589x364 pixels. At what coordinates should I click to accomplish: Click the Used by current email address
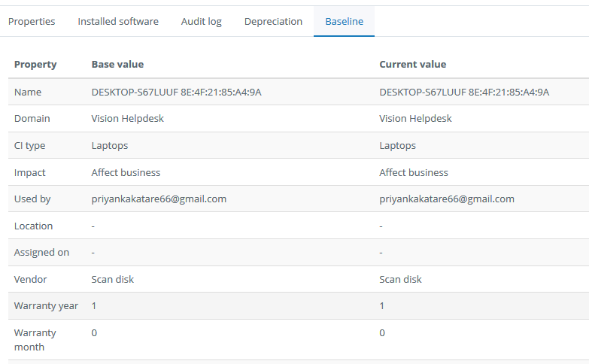[x=447, y=199]
